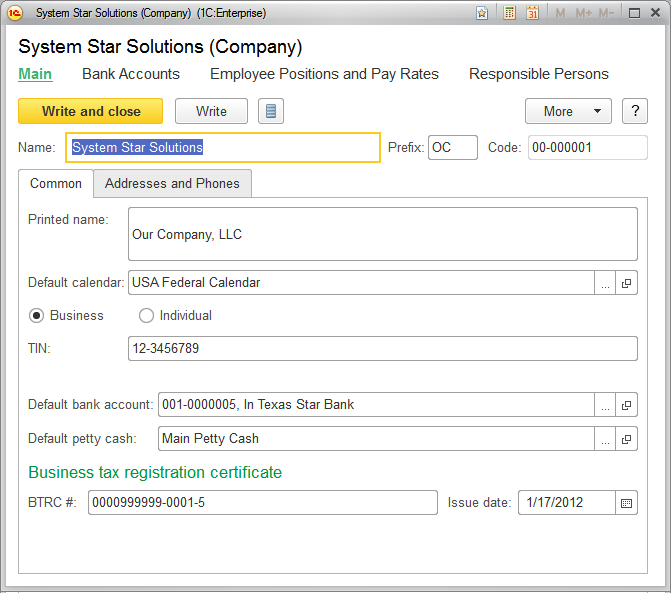
Task: Choose Default petty cash via ellipsis button
Action: (x=605, y=439)
